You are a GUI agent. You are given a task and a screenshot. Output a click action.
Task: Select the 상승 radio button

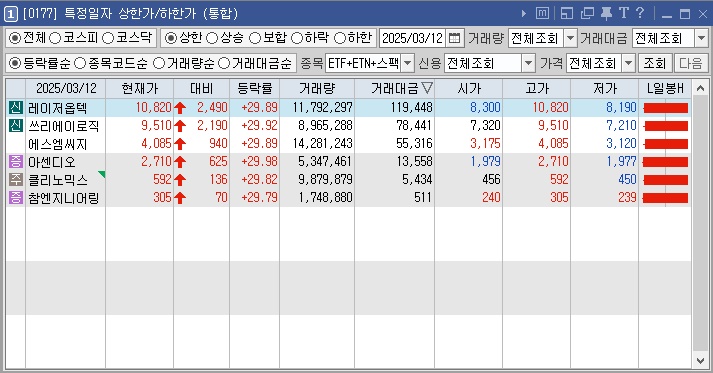(x=212, y=38)
